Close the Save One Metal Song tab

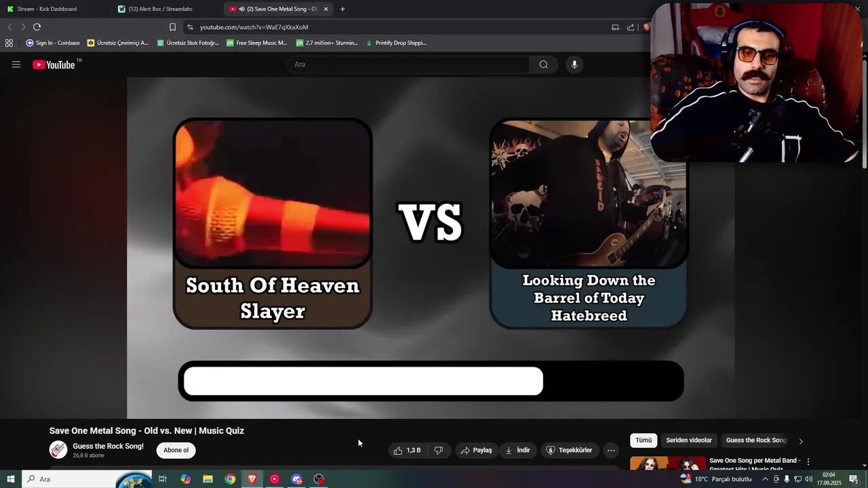click(325, 9)
